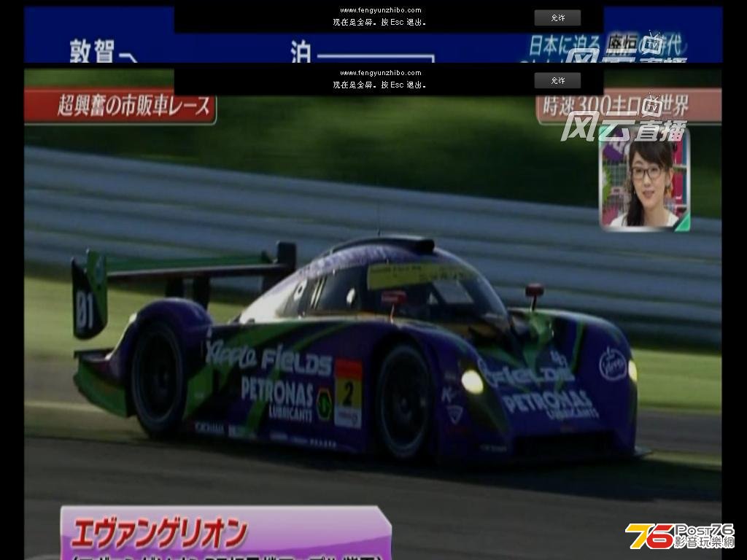Screen dimensions: 747x560
Task: Click the red 超興奮の市販車レース caption
Action: [x=120, y=106]
